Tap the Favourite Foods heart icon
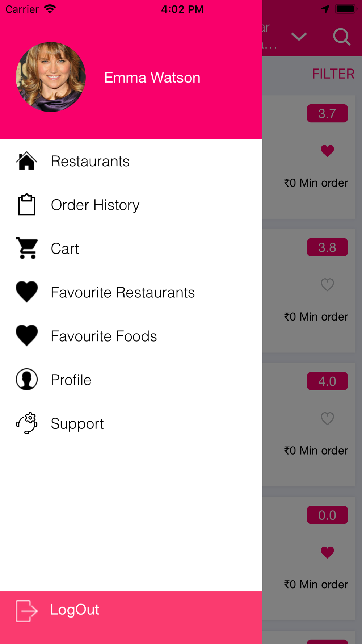 click(26, 336)
